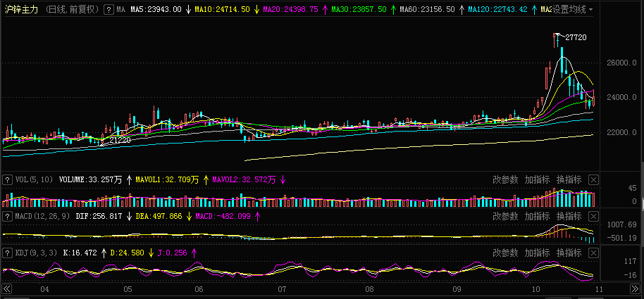Click 改参数 in the VOL panel
The width and height of the screenshot is (644, 299).
tap(505, 179)
